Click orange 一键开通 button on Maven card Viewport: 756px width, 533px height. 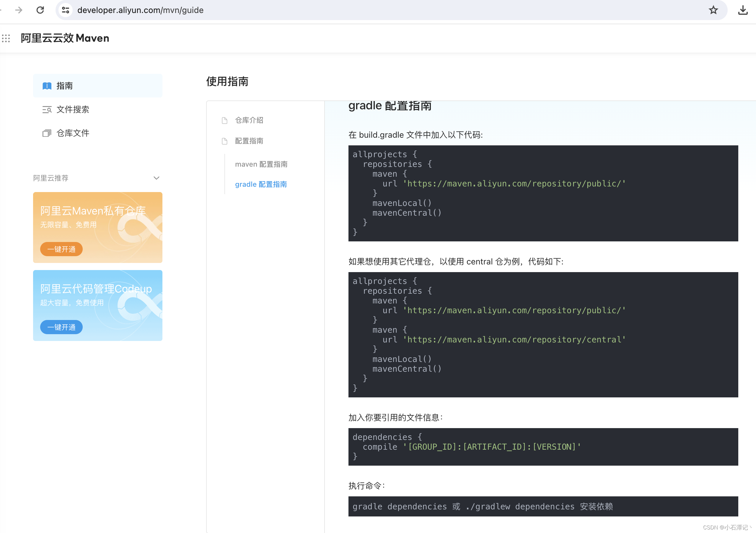pyautogui.click(x=61, y=249)
